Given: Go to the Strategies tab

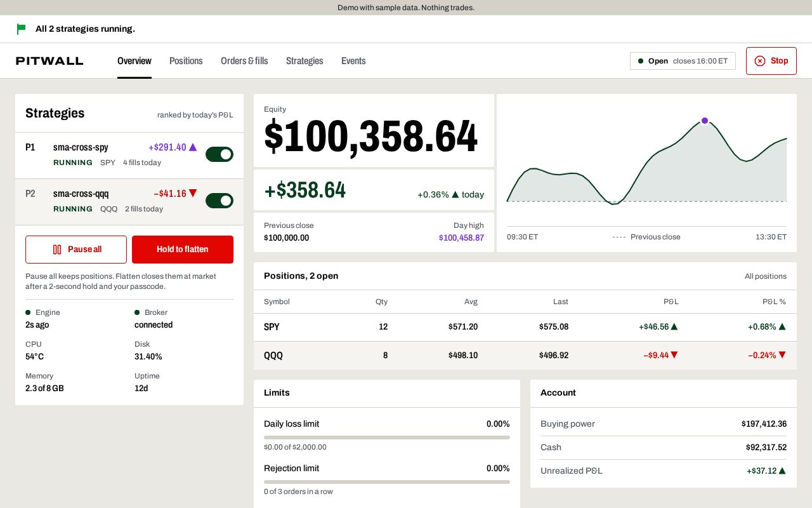Looking at the screenshot, I should [x=304, y=61].
